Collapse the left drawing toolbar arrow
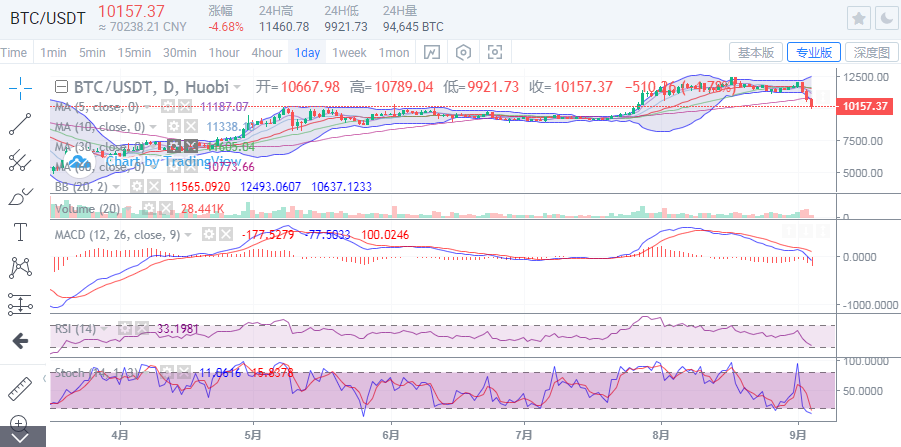Viewport: 901px width, 447px height. 45,377
